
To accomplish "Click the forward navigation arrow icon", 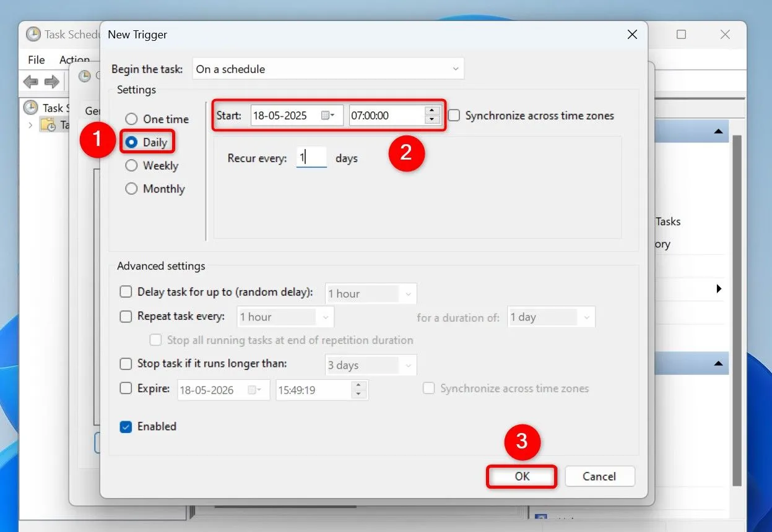I will pos(53,81).
